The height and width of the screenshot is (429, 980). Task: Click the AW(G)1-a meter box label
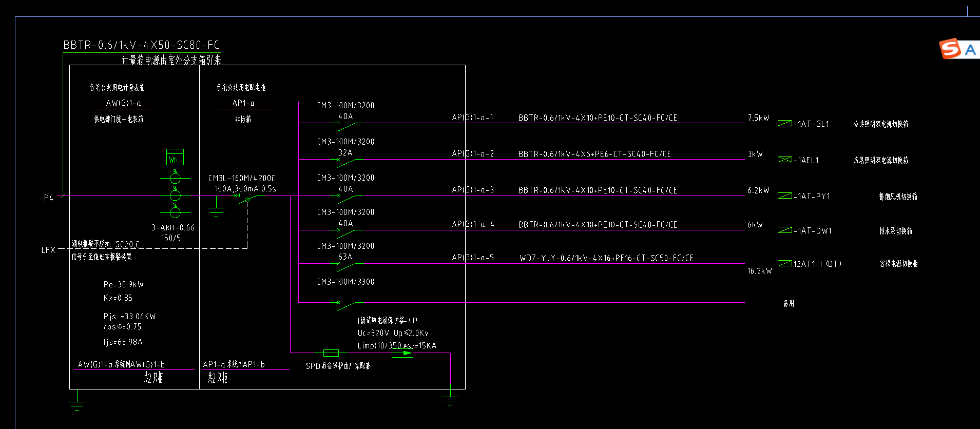pos(123,103)
